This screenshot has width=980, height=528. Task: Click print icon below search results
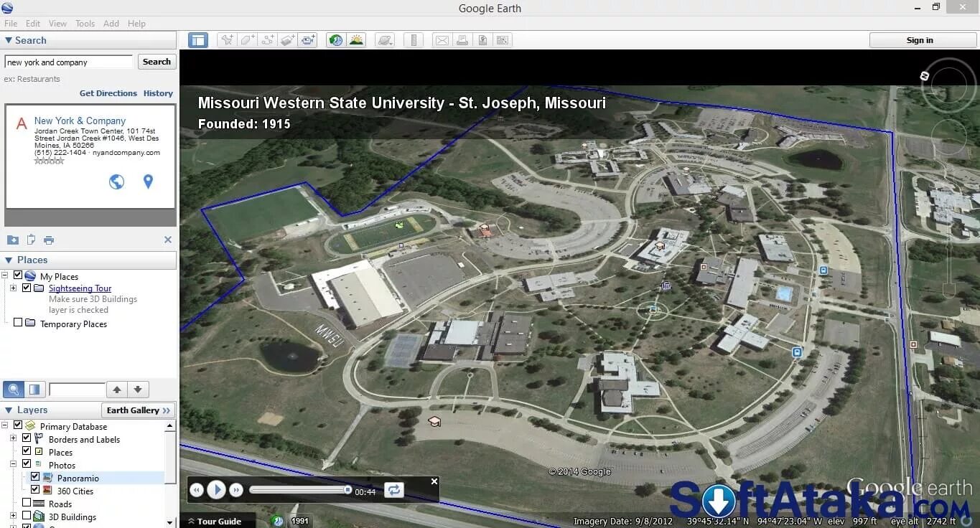click(x=49, y=240)
